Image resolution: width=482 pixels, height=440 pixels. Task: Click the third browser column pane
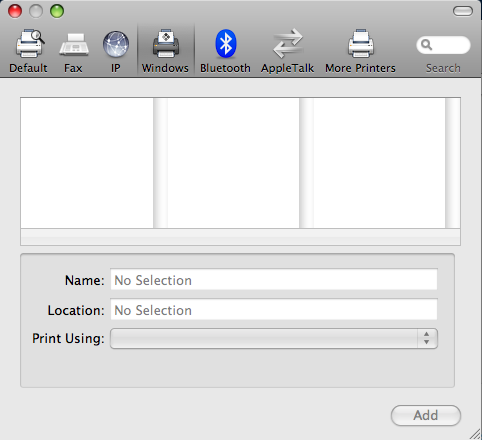click(379, 163)
